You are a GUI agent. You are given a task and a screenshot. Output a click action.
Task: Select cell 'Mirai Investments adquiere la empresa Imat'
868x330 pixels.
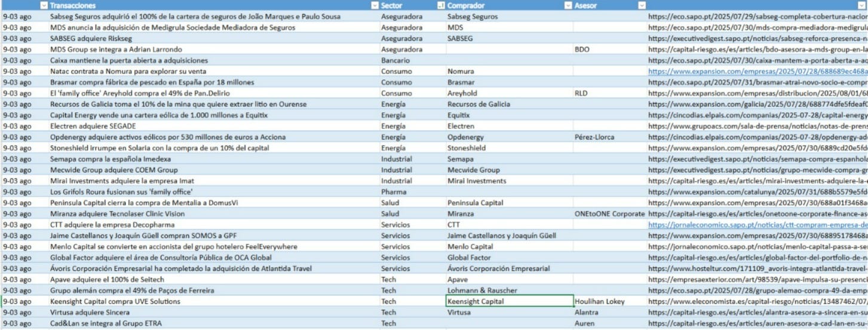point(214,181)
